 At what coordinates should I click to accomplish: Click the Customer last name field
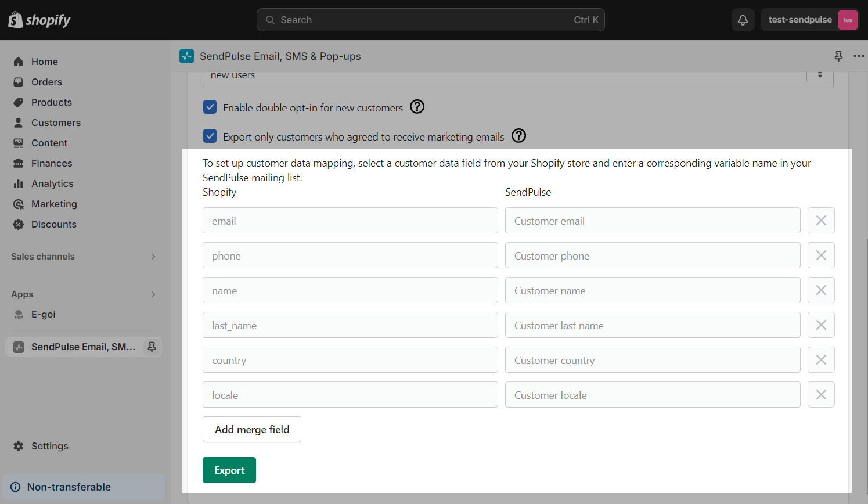point(653,325)
